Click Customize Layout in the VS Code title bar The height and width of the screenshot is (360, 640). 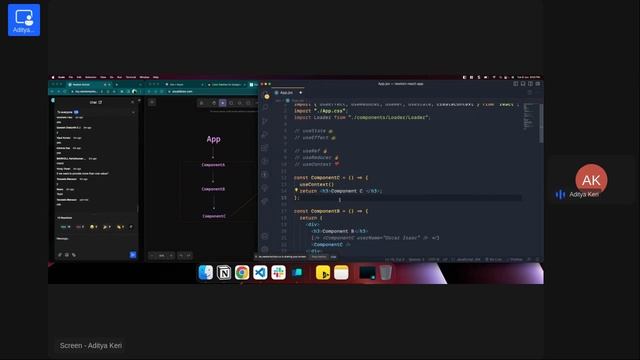[538, 84]
